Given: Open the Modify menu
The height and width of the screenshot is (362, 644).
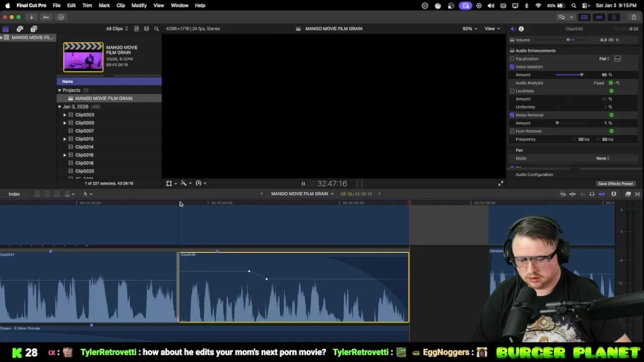Looking at the screenshot, I should coord(139,6).
